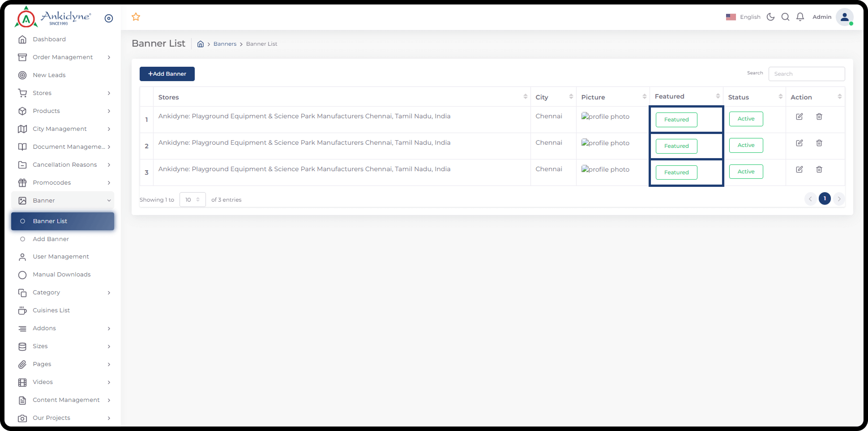
Task: Open the Admin profile avatar
Action: [x=844, y=17]
